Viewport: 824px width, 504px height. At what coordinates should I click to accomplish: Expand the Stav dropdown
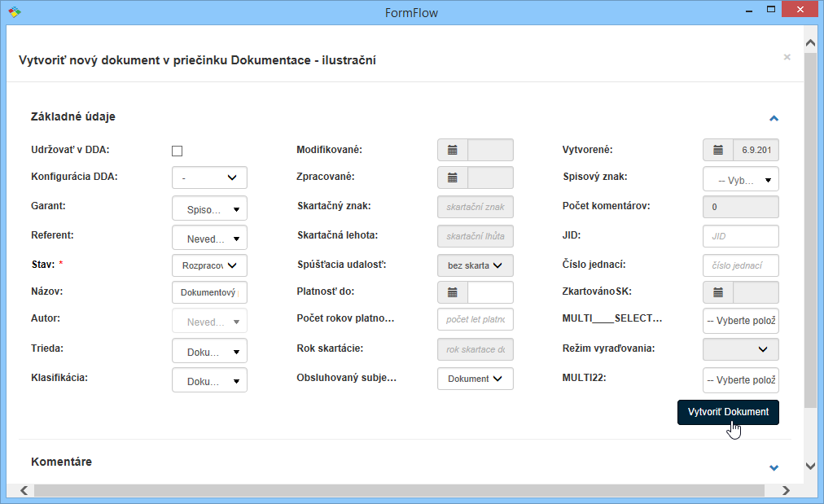click(209, 265)
